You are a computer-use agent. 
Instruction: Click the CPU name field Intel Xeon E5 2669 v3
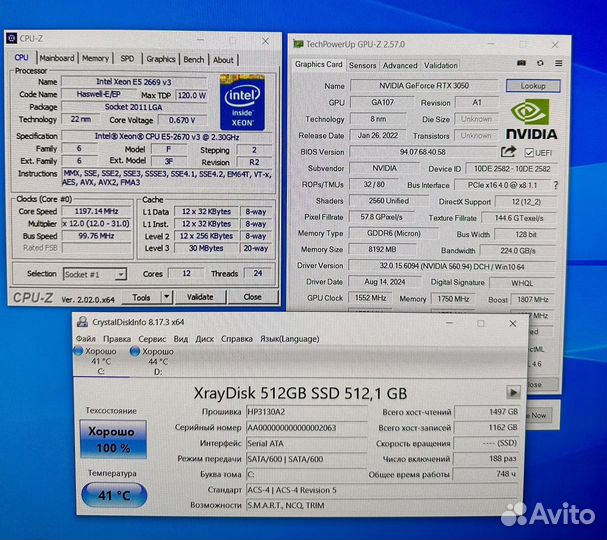point(134,82)
